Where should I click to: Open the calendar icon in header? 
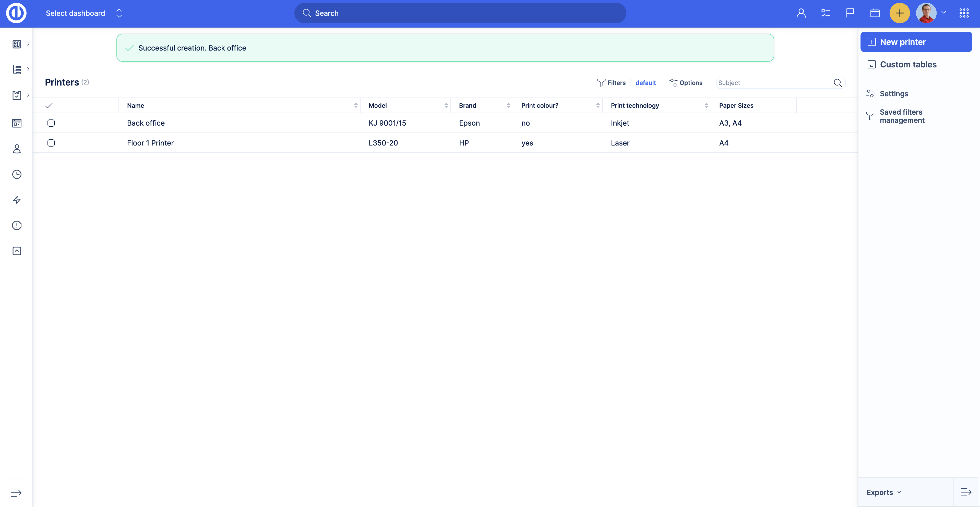pos(875,13)
